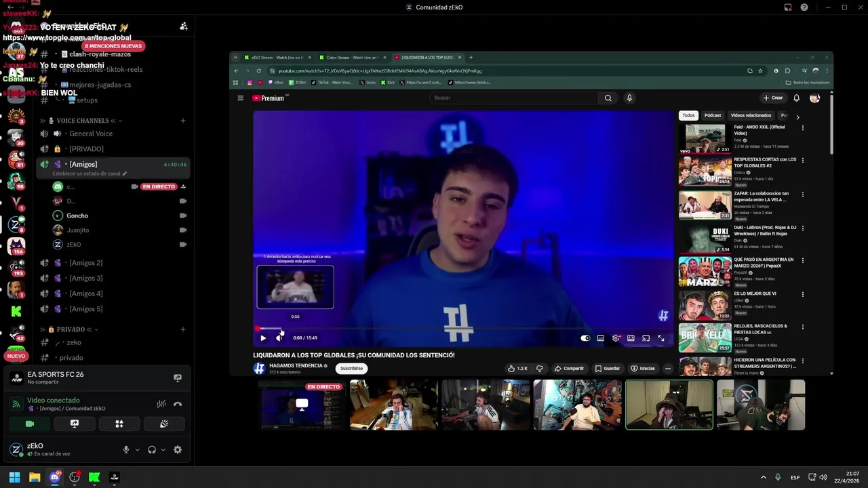868x488 pixels.
Task: Click the share-screen icon on the EA SPORTS FC 26 card
Action: (x=178, y=378)
